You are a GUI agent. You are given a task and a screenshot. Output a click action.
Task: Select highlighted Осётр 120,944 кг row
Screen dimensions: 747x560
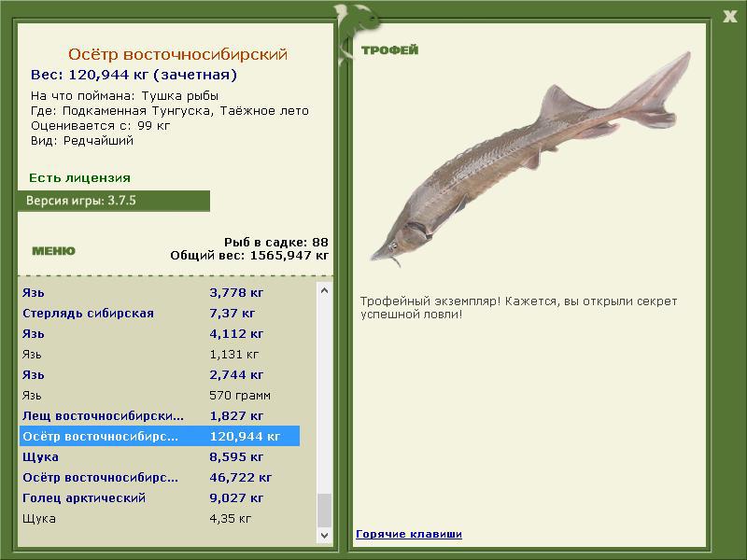tap(160, 436)
